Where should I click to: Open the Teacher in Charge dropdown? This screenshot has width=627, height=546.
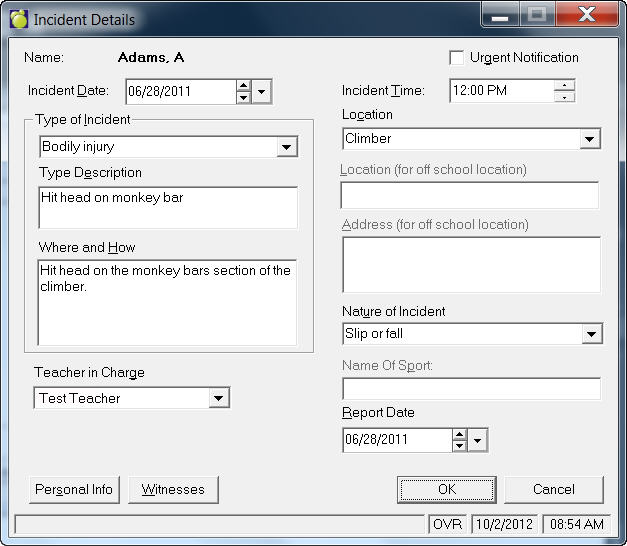coord(218,399)
